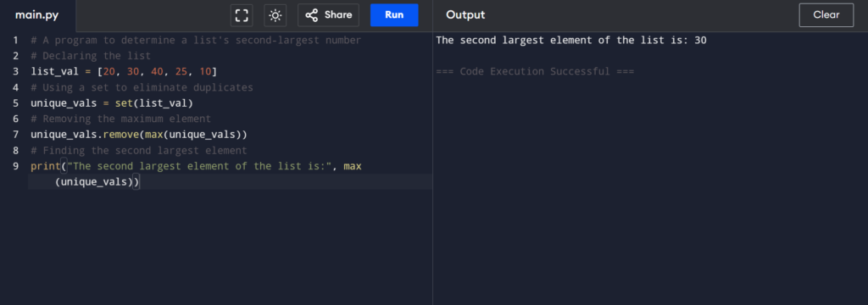Screen dimensions: 868x305
Task: Toggle fullscreen editor mode icon
Action: click(242, 15)
